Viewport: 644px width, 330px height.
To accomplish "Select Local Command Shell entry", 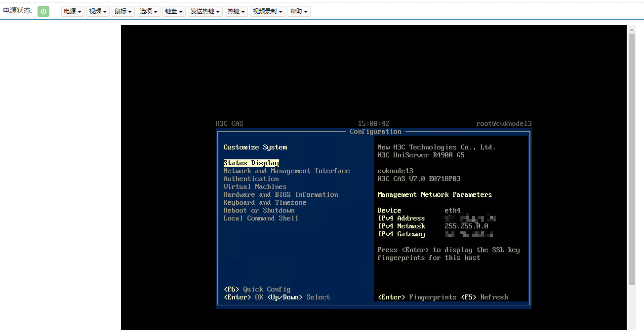I will pos(261,219).
